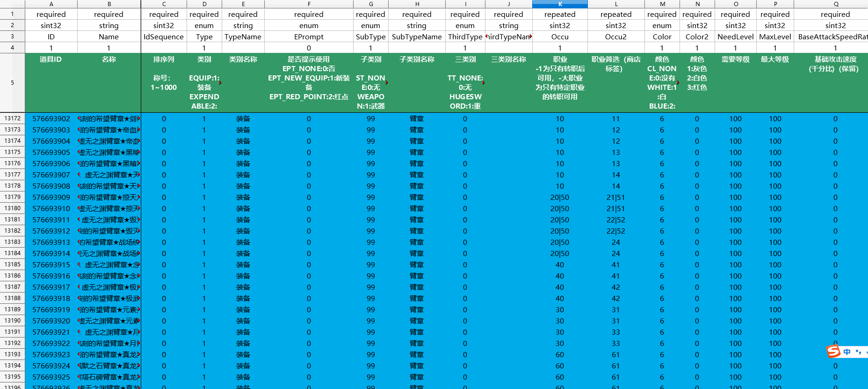Select column K header

(560, 4)
